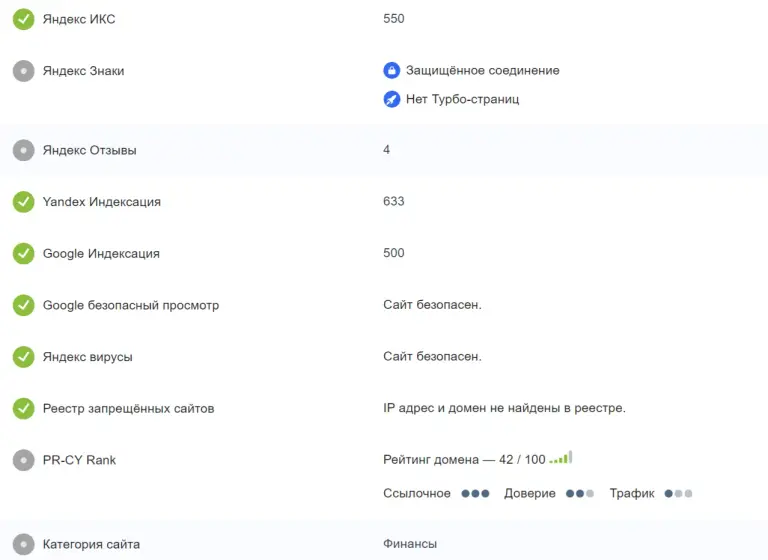Click the PR-CY Rank label
The width and height of the screenshot is (768, 560).
[79, 461]
